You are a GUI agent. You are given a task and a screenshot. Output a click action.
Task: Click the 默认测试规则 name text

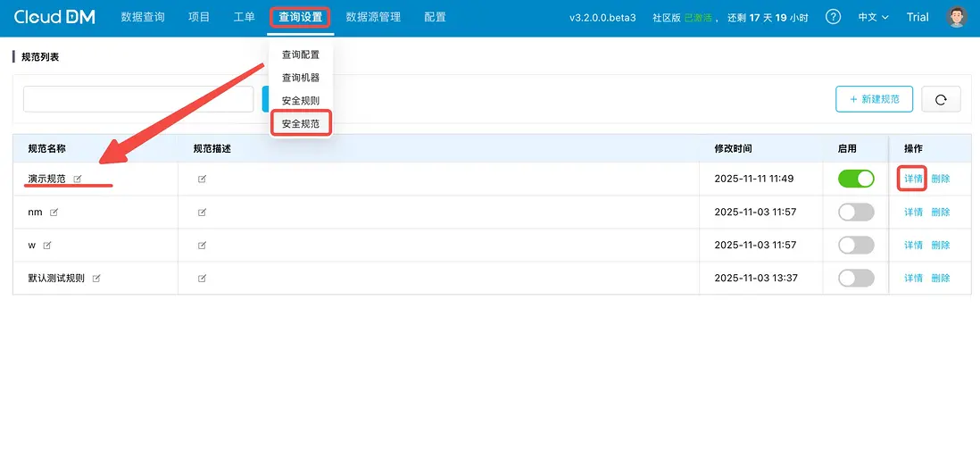(x=56, y=279)
